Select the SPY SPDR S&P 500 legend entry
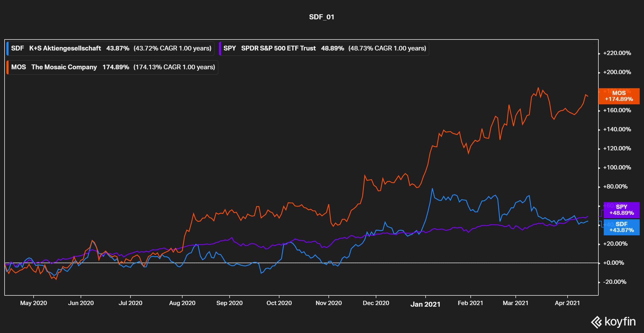The width and height of the screenshot is (644, 333). 324,48
